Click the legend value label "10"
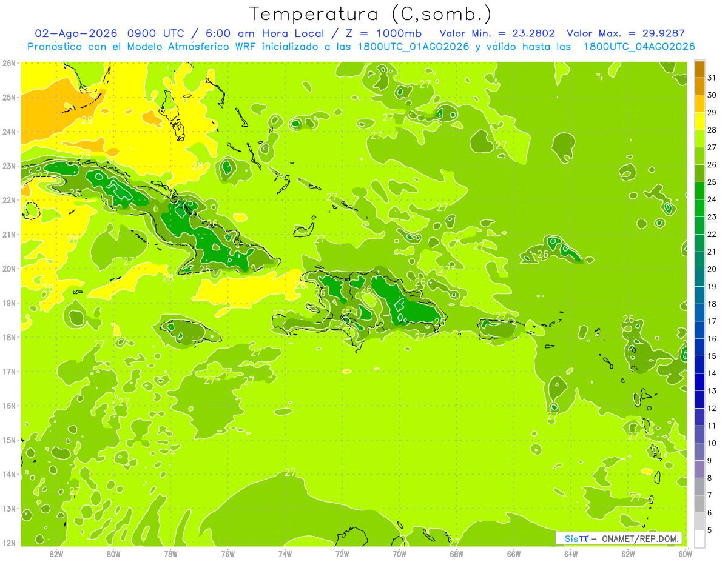 [x=712, y=443]
